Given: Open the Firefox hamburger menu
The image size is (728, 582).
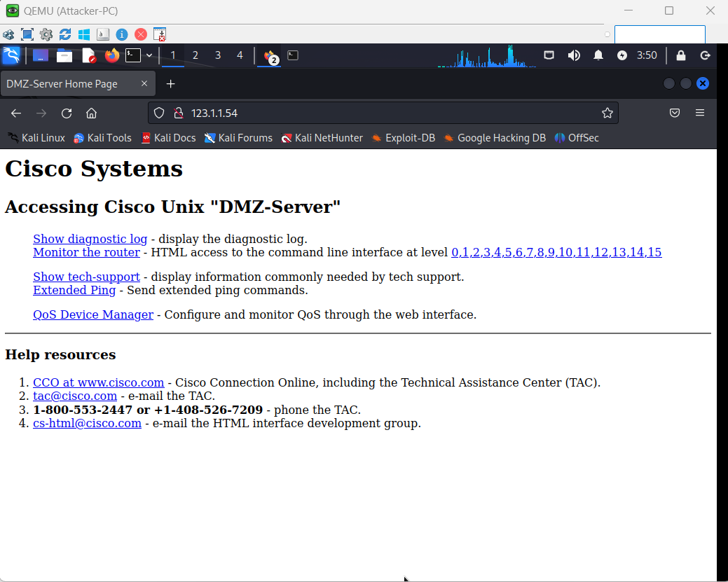Looking at the screenshot, I should point(700,113).
